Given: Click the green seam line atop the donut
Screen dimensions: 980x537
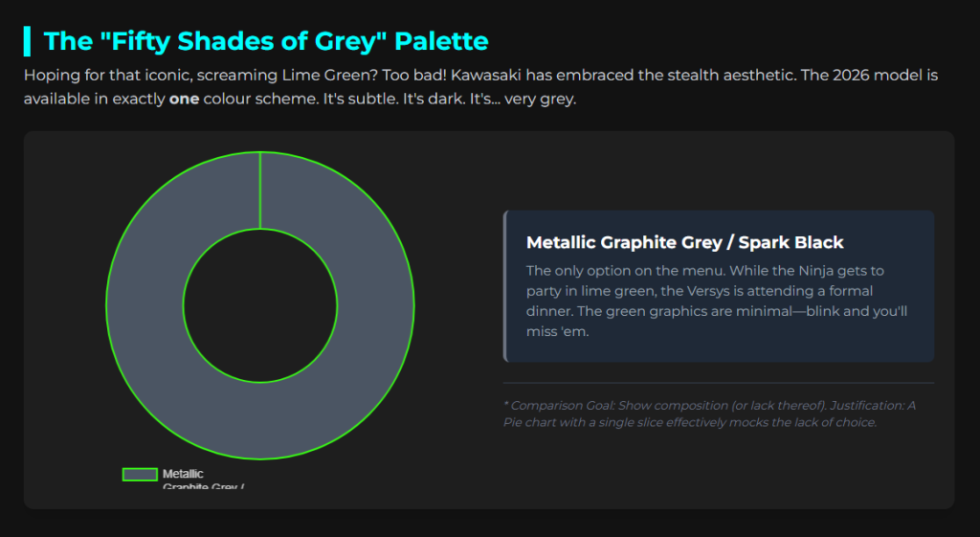Looking at the screenshot, I should click(260, 190).
